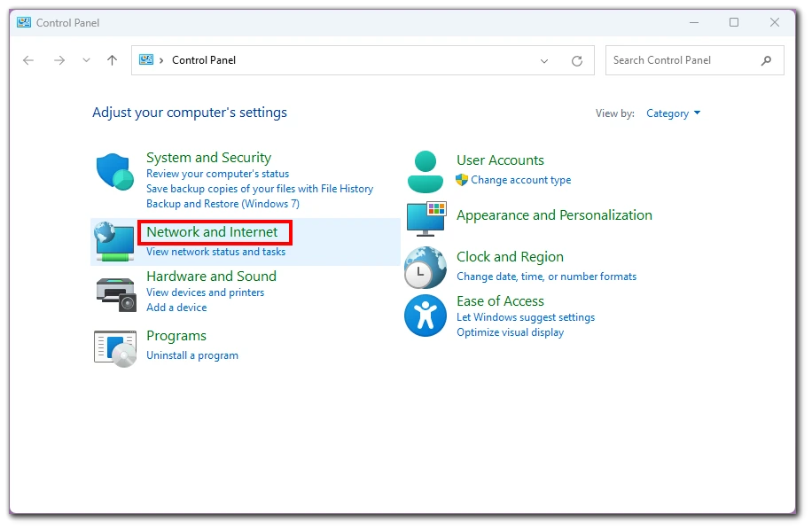
Task: Click Optimize visual display link
Action: point(510,332)
